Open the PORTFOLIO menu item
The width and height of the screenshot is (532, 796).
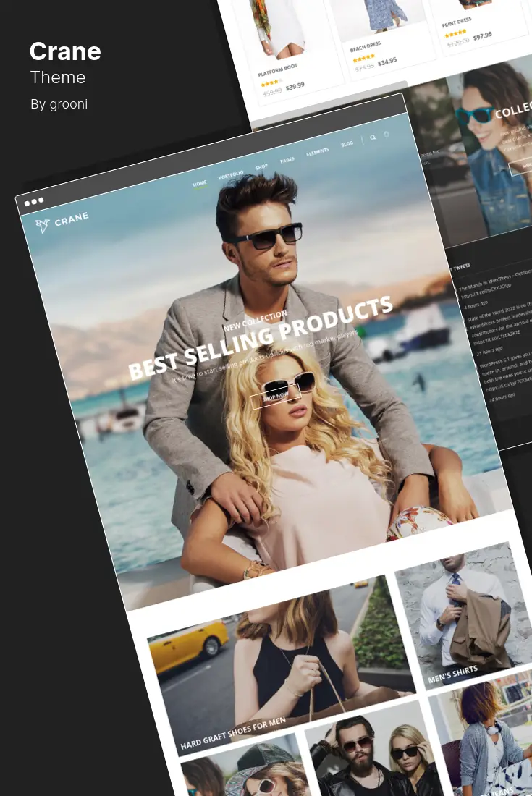click(x=231, y=175)
